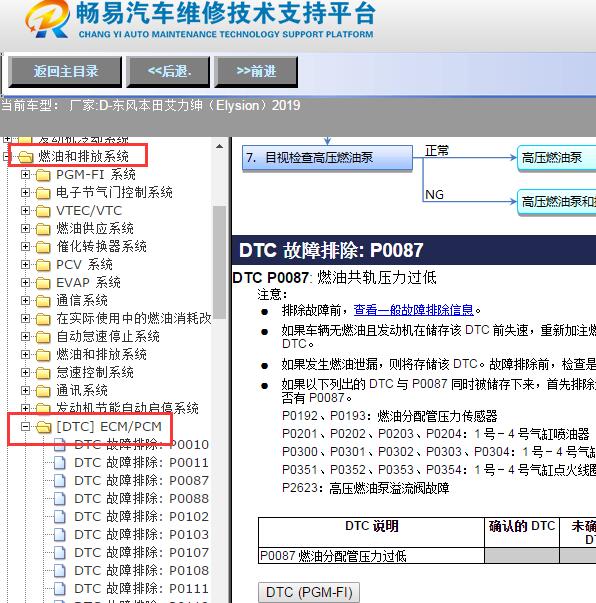Image resolution: width=596 pixels, height=603 pixels.
Task: Expand the PCV 系统 folder
Action: 25,265
